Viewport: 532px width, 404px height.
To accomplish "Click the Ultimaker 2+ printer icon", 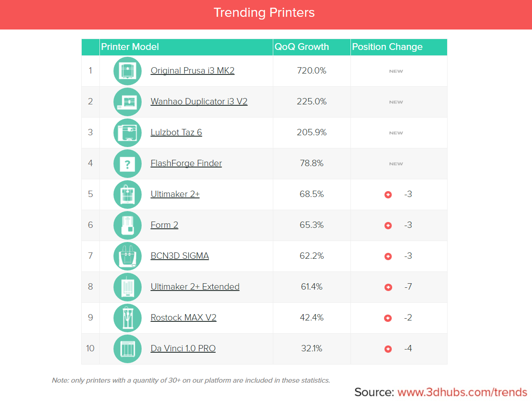I will tap(128, 194).
